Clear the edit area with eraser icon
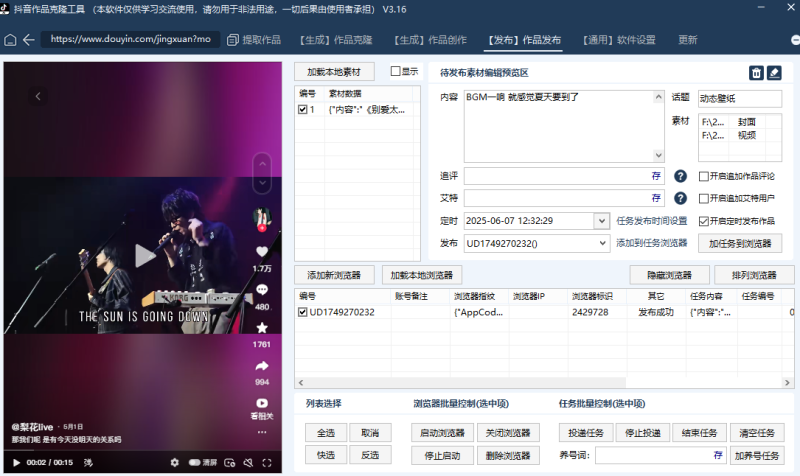 coord(774,73)
